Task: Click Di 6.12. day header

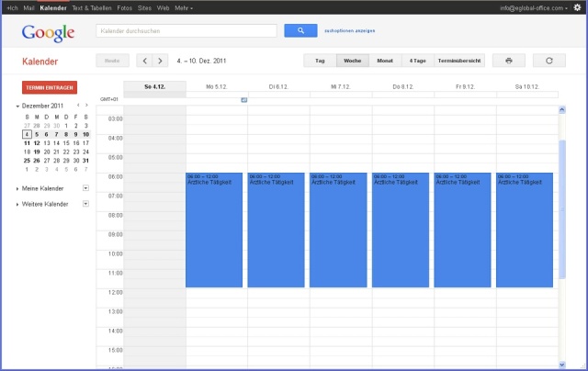Action: point(278,86)
